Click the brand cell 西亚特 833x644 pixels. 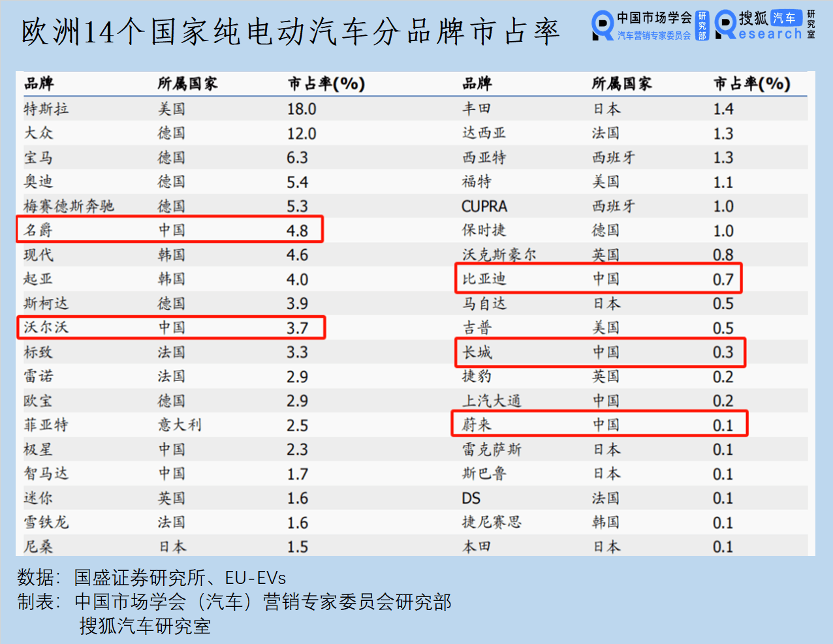coord(484,157)
